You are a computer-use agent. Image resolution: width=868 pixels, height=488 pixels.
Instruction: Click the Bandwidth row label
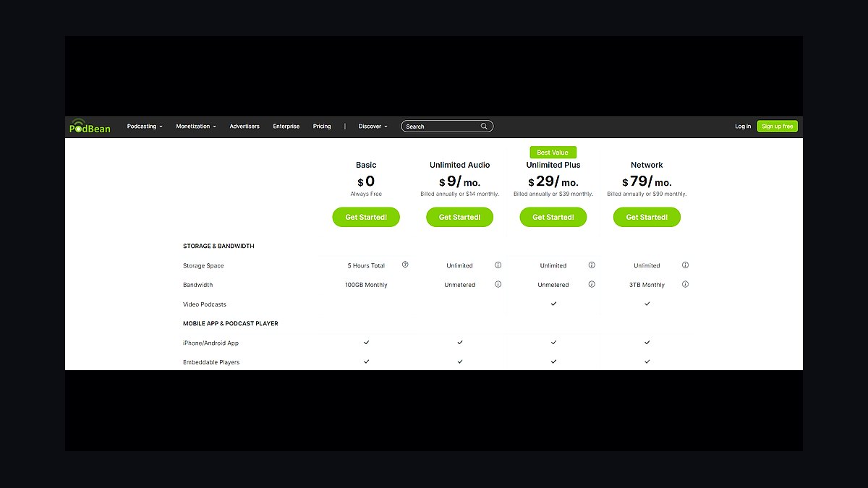pyautogui.click(x=198, y=285)
